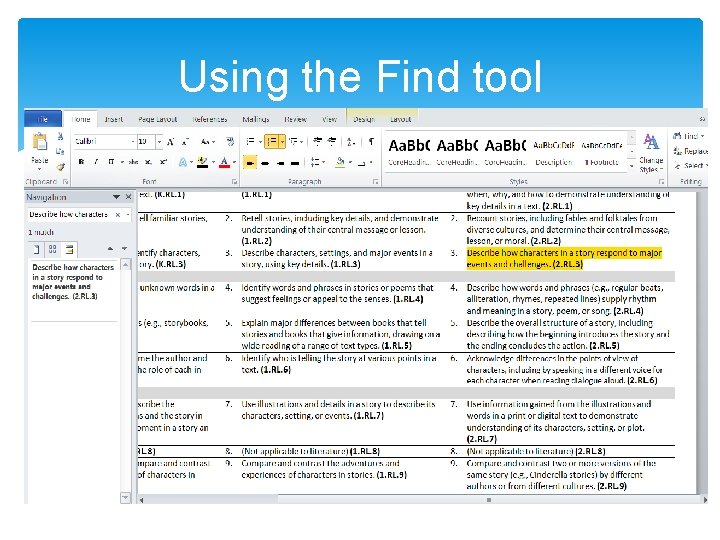Open the Calibri font name dropdown

tap(133, 142)
